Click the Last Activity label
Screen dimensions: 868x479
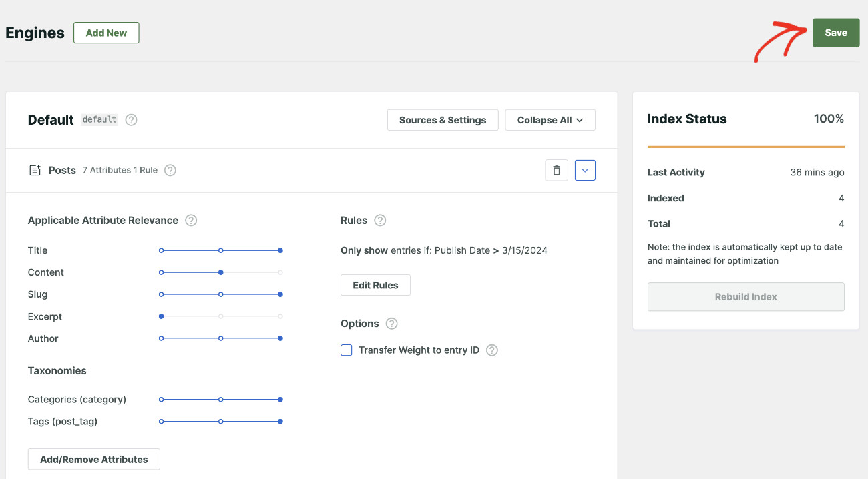676,172
